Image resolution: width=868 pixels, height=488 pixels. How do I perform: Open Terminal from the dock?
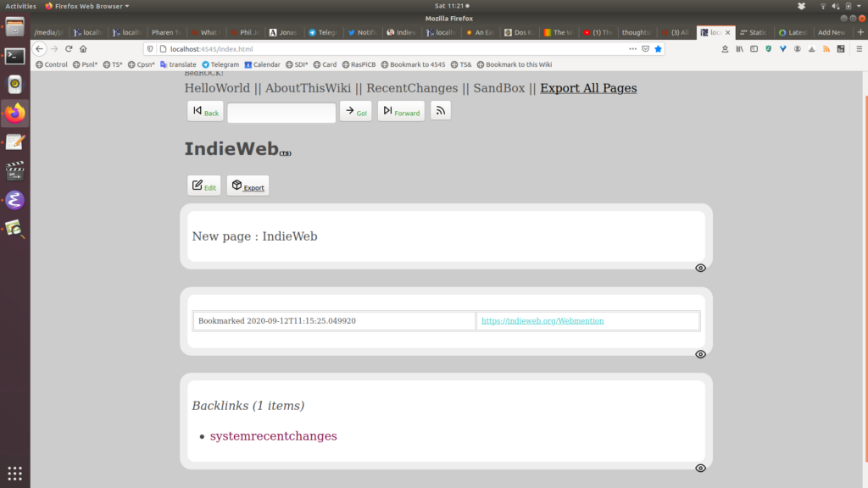pyautogui.click(x=15, y=56)
